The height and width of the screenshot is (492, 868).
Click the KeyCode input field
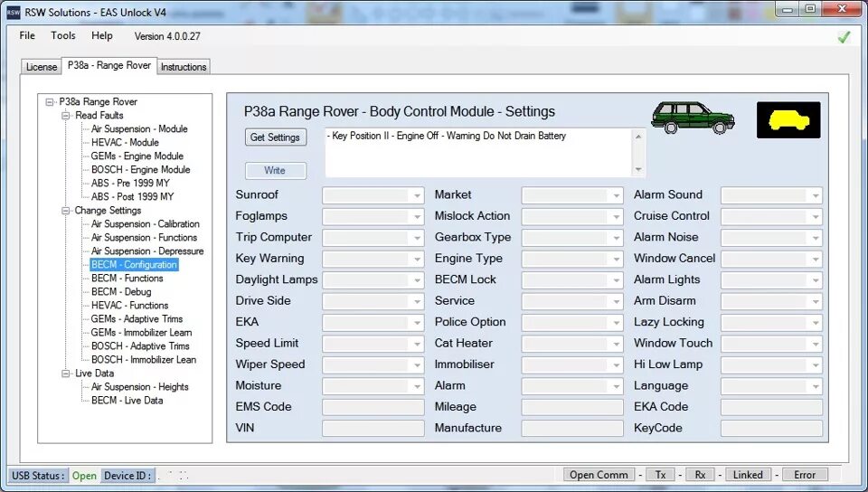(x=771, y=429)
